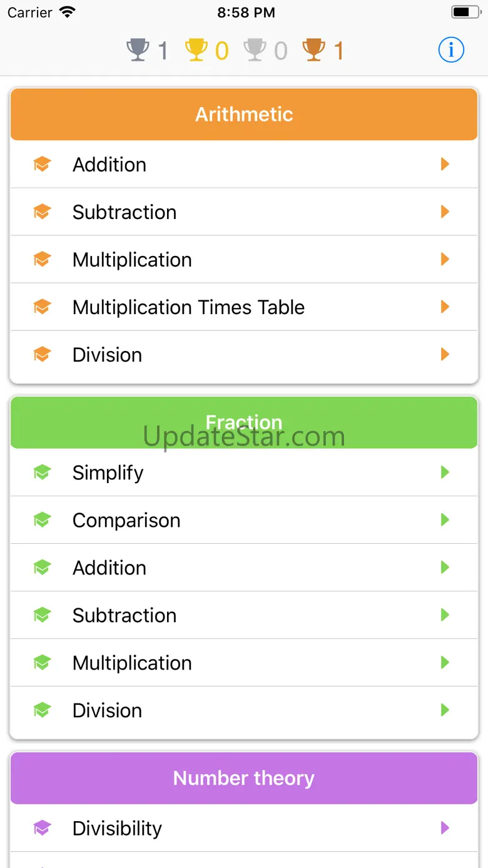Tap green graduation cap beside Simplify
Screen dimensions: 488x868
point(42,472)
